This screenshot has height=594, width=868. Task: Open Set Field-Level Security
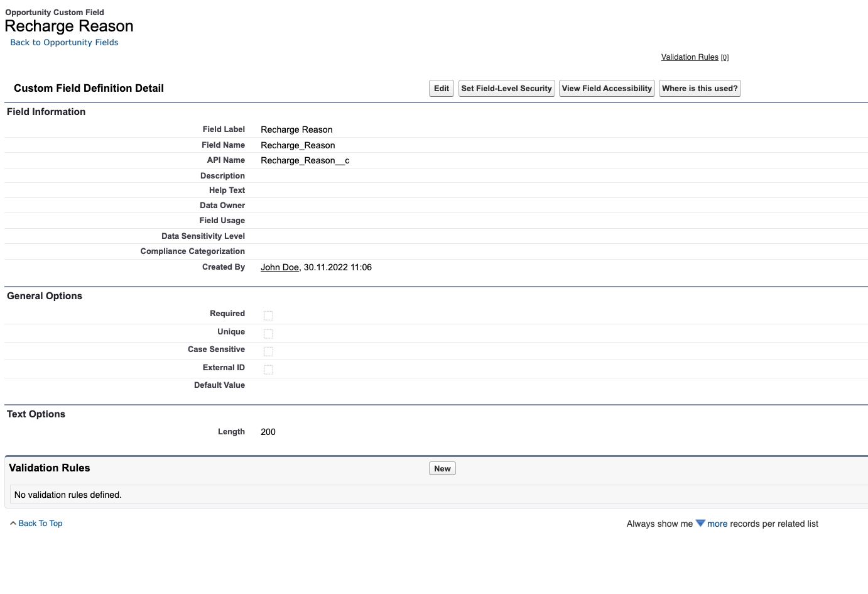(507, 89)
